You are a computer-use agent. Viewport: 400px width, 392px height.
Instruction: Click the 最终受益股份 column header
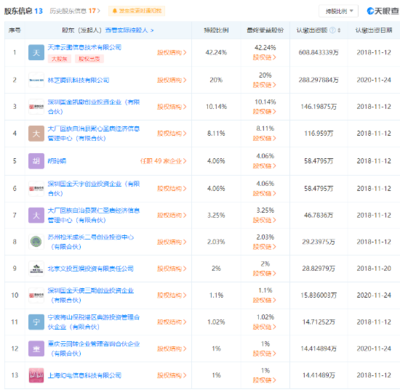tap(265, 30)
